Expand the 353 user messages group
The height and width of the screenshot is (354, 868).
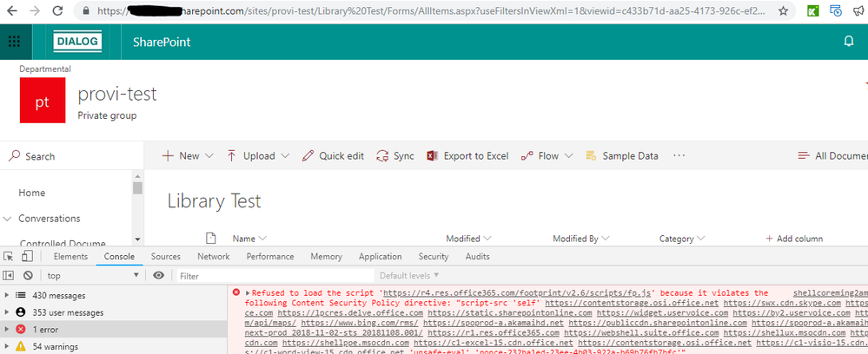pyautogui.click(x=6, y=312)
